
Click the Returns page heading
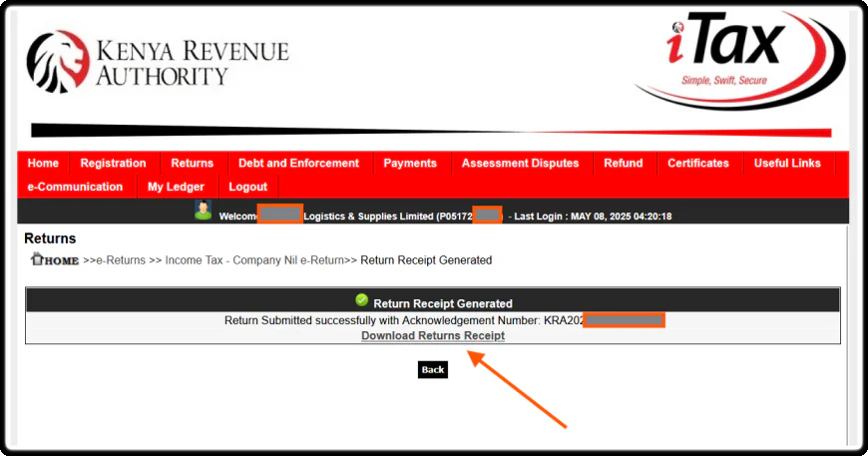point(50,238)
